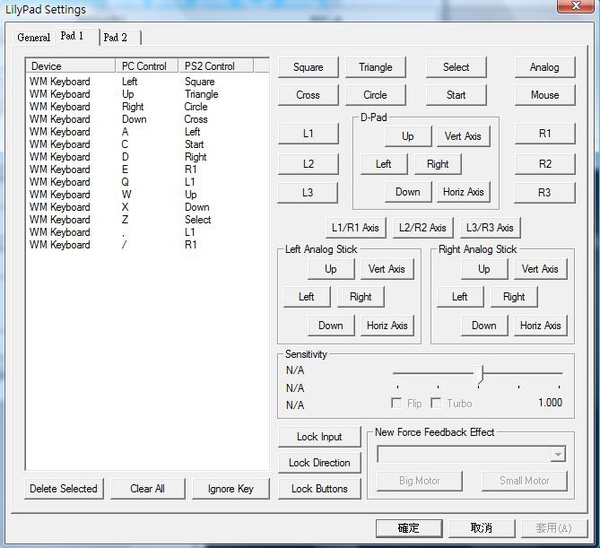Click the L2 button
The image size is (600, 548).
tap(308, 164)
